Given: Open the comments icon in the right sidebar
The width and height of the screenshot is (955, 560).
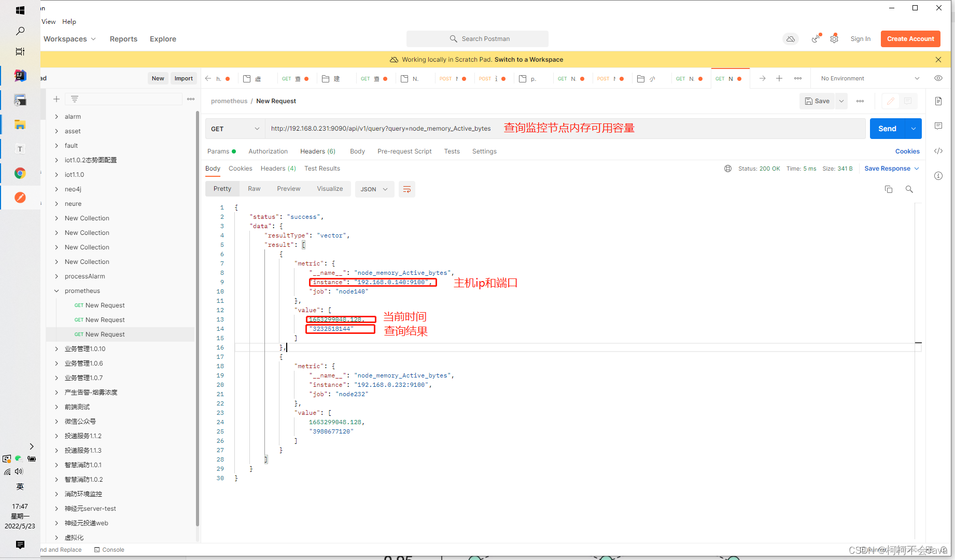Looking at the screenshot, I should pos(938,126).
